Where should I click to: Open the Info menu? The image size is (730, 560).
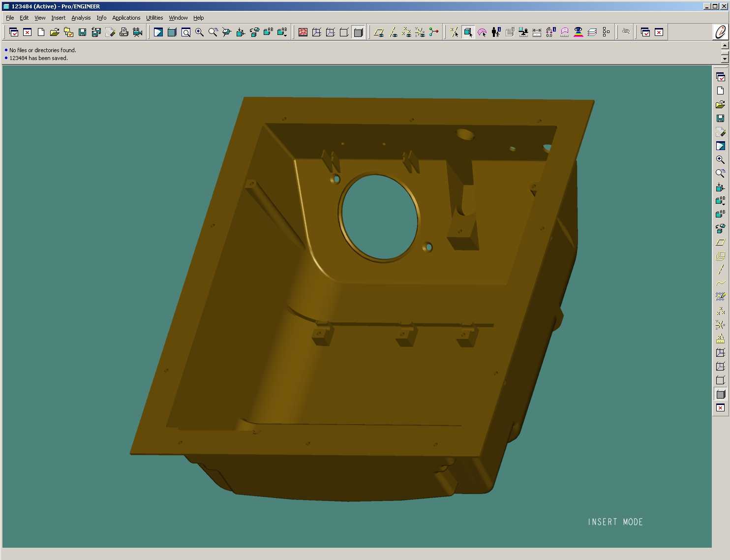(101, 18)
